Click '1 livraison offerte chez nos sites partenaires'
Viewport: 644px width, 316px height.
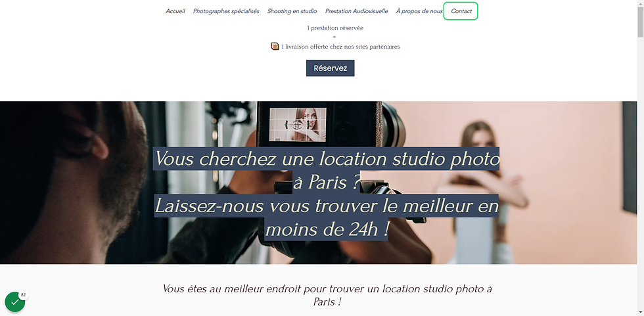(340, 47)
